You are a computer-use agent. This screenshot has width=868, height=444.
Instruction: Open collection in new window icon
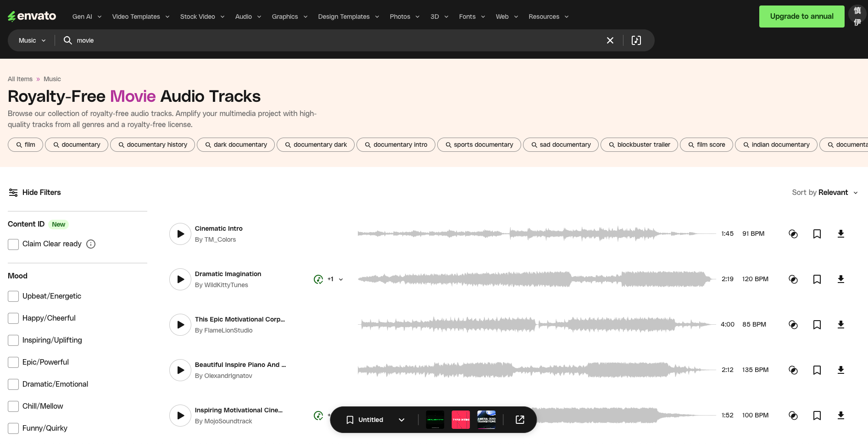tap(520, 420)
